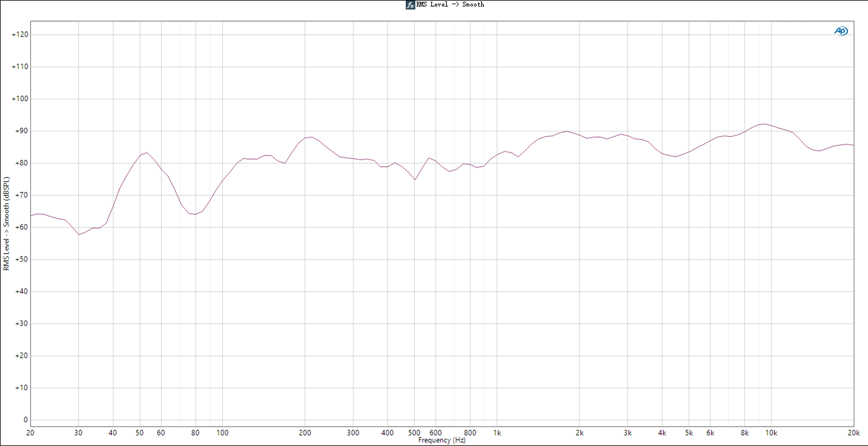Click the +90 y-axis tick label
This screenshot has height=446, width=868.
tap(21, 131)
